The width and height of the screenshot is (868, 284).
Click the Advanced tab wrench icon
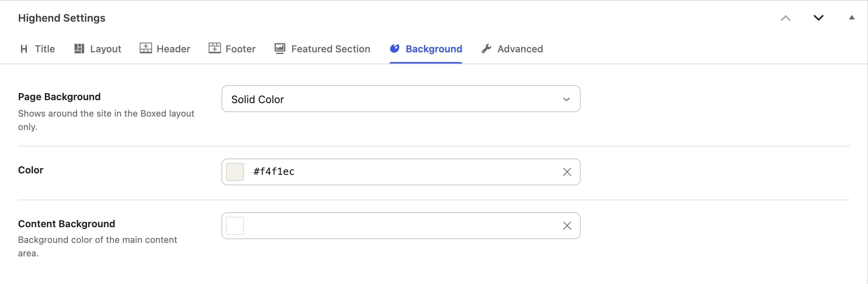pyautogui.click(x=486, y=49)
